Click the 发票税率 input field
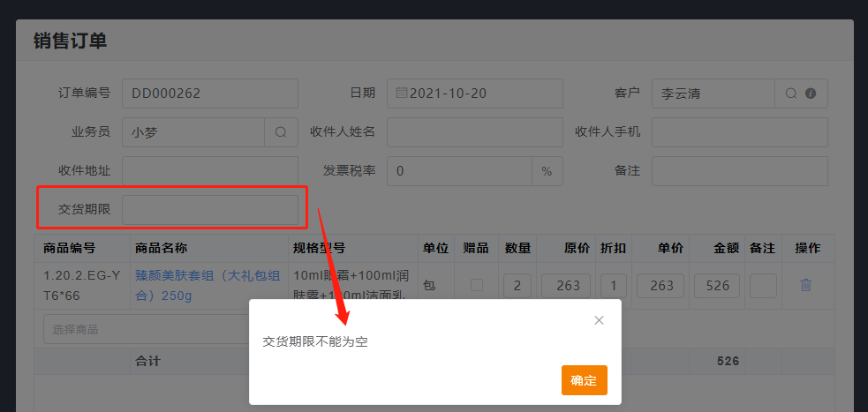 tap(459, 171)
